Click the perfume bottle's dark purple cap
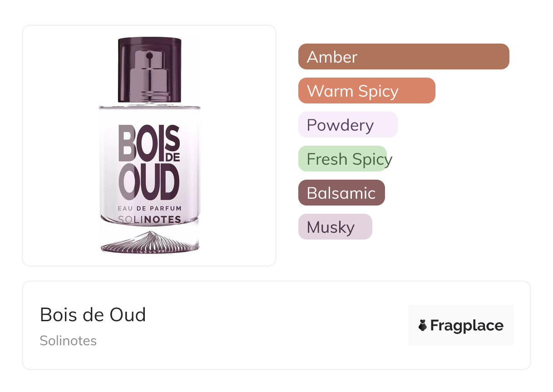This screenshot has height=392, width=553. [x=150, y=46]
